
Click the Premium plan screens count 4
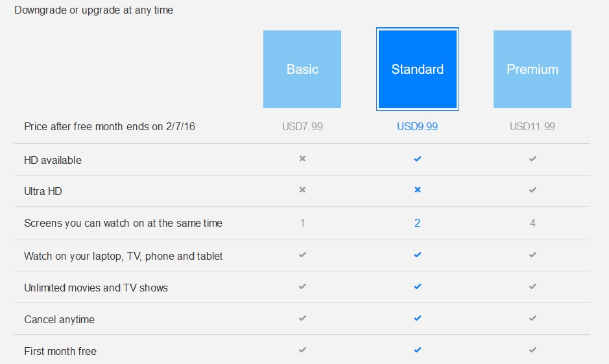[532, 223]
